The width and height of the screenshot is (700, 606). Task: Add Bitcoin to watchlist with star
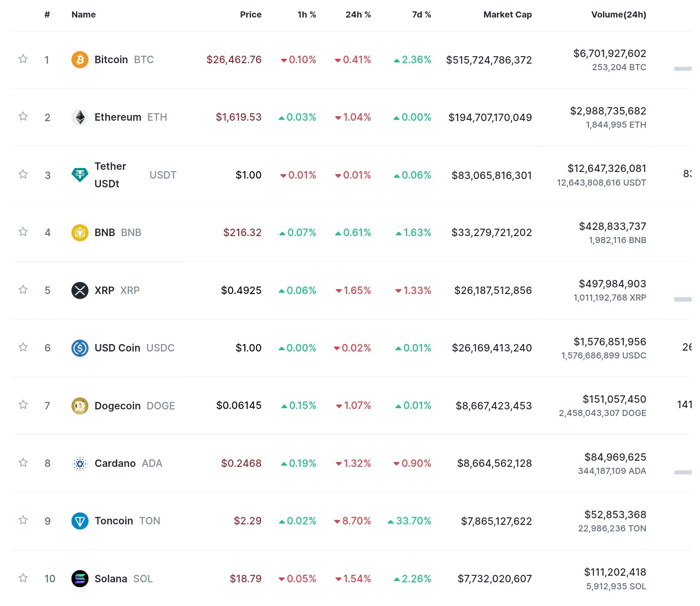point(23,59)
